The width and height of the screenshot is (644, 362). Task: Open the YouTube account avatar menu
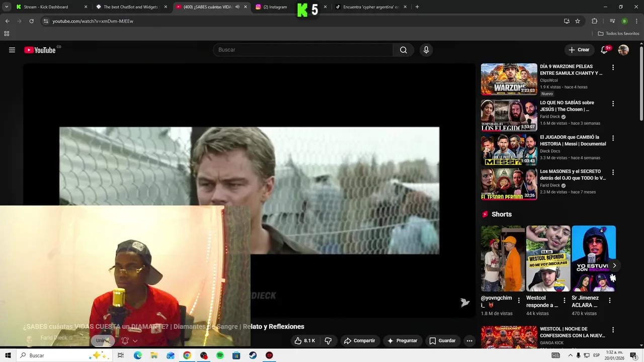pos(623,50)
